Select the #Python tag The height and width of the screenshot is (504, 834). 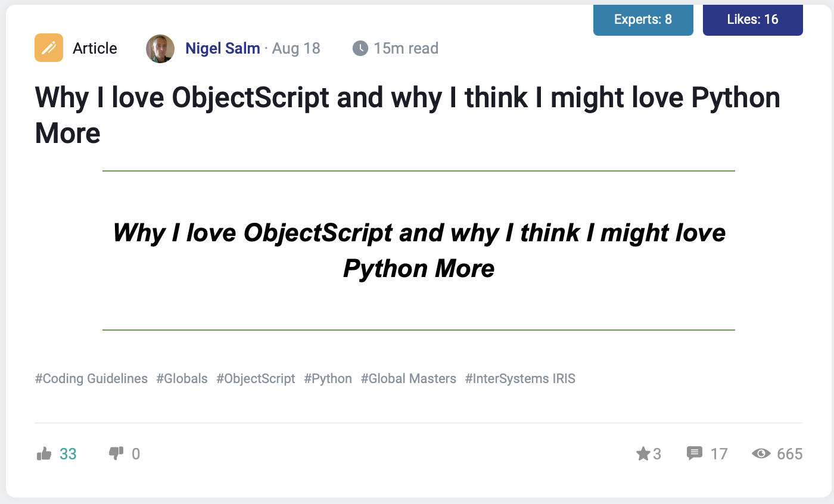328,378
